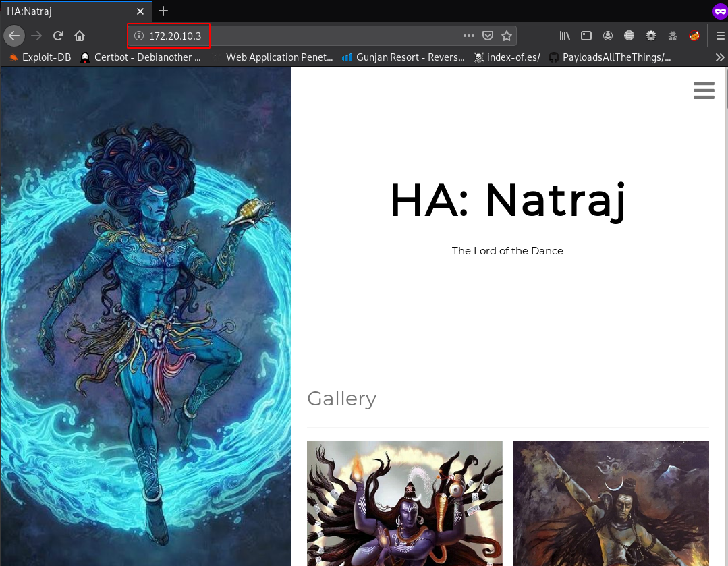The width and height of the screenshot is (728, 566).
Task: Click the bug-shaped extension icon in toolbar
Action: (672, 36)
